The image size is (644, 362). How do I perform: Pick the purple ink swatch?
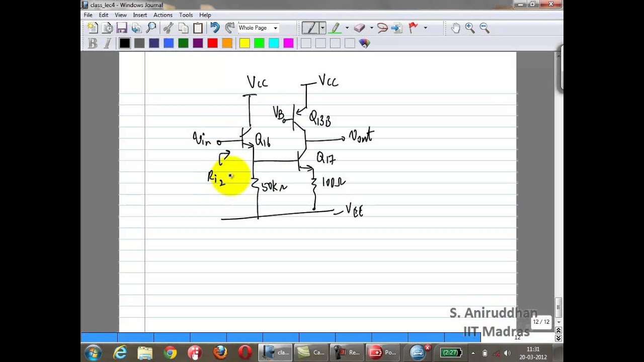198,44
